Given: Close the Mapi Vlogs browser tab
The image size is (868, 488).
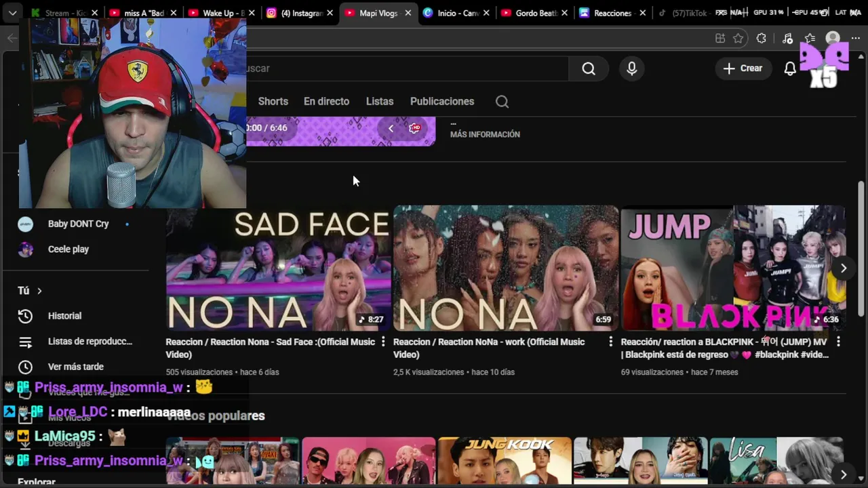Looking at the screenshot, I should click(408, 13).
